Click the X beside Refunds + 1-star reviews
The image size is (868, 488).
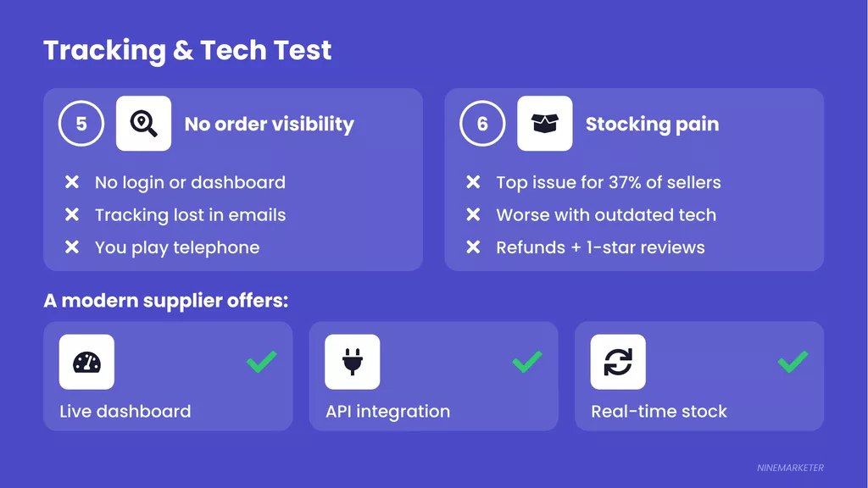(x=473, y=247)
